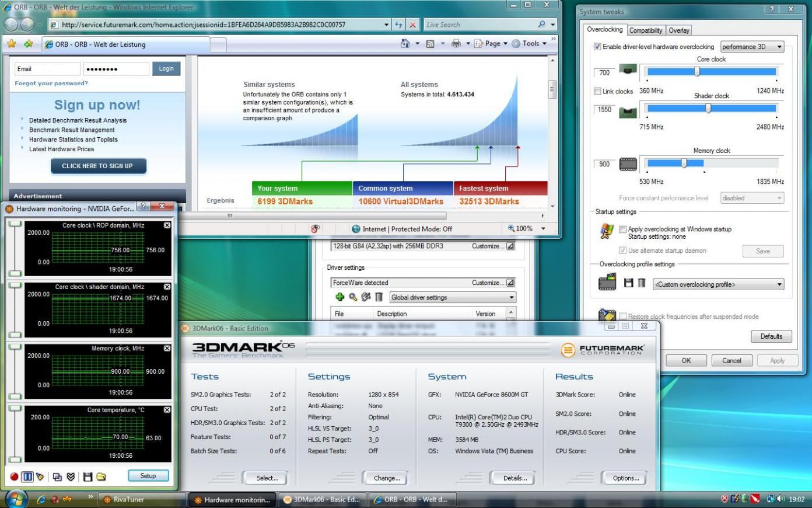The height and width of the screenshot is (508, 812).
Task: Click the magnifier icon under Driver settings
Action: point(353,297)
